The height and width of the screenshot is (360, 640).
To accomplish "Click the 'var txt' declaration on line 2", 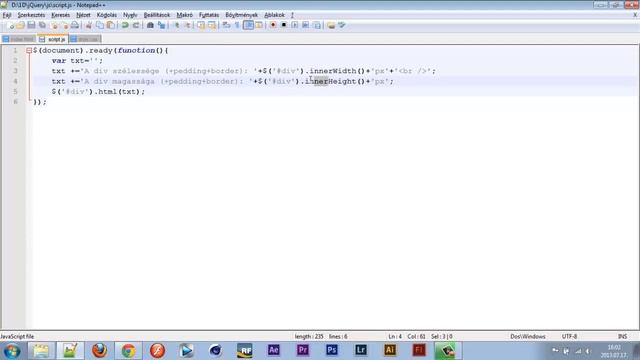I will 68,61.
